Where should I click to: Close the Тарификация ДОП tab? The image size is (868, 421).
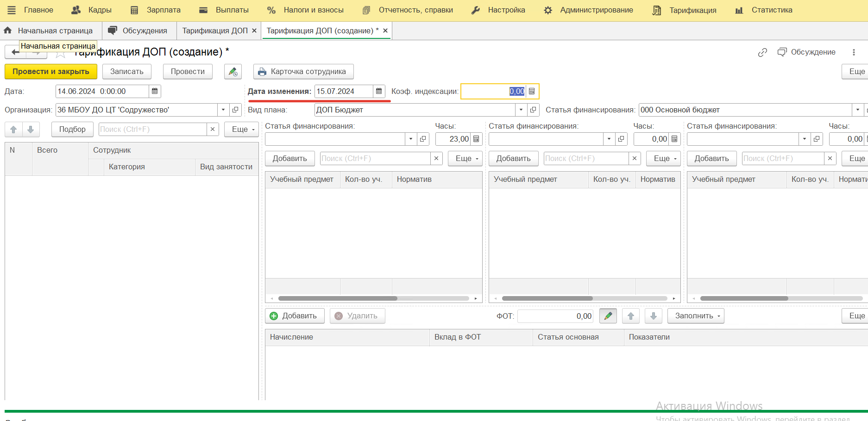tap(254, 31)
